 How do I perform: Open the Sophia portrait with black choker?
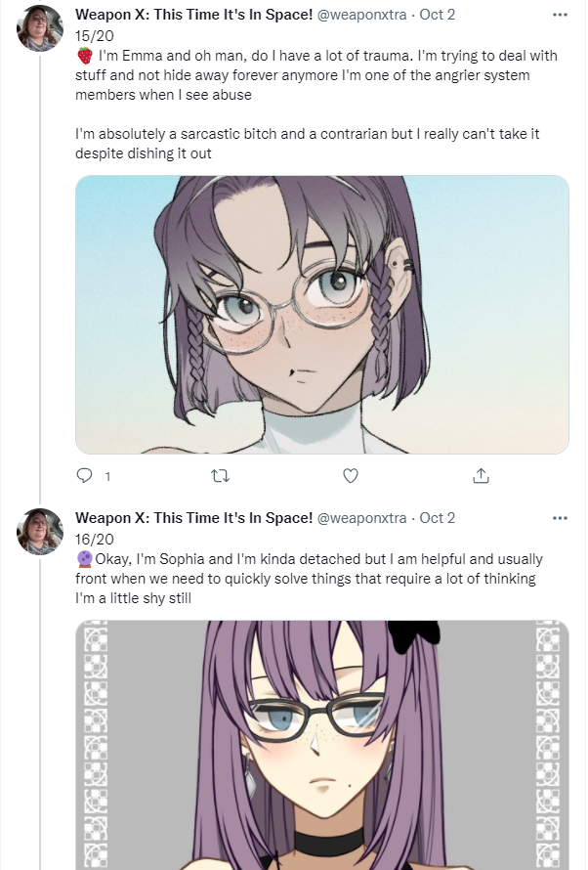click(x=322, y=745)
